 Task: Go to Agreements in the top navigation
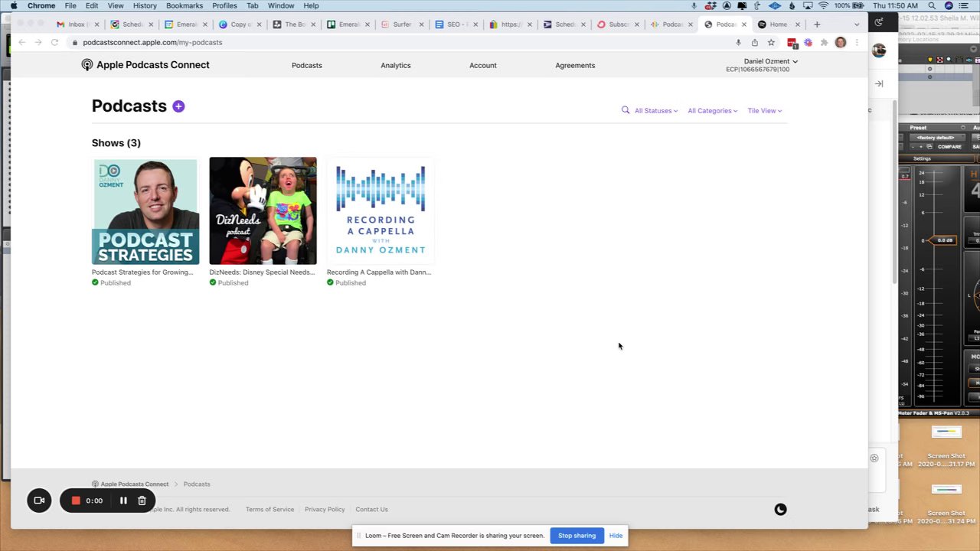(x=575, y=65)
